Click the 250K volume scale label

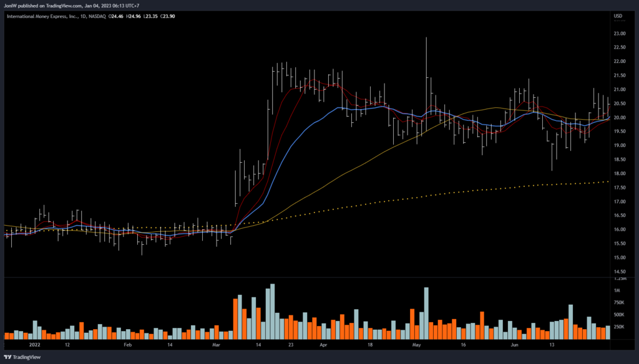pyautogui.click(x=618, y=326)
